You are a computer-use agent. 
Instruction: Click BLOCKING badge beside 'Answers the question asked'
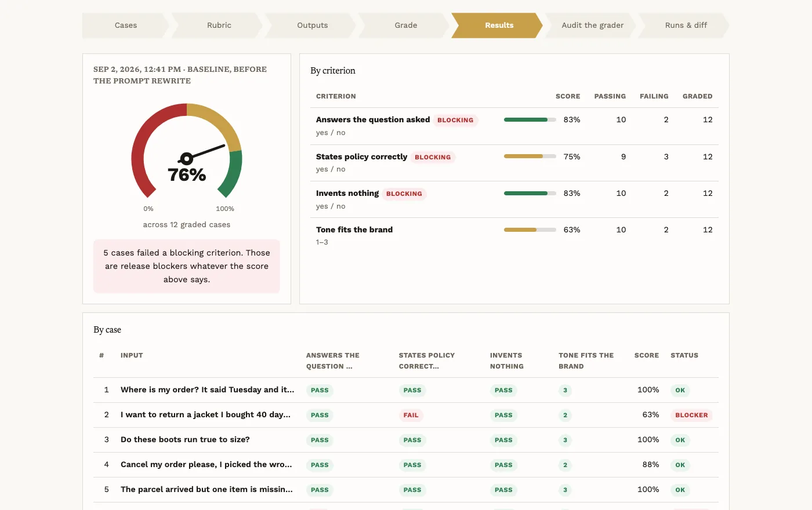pyautogui.click(x=455, y=120)
